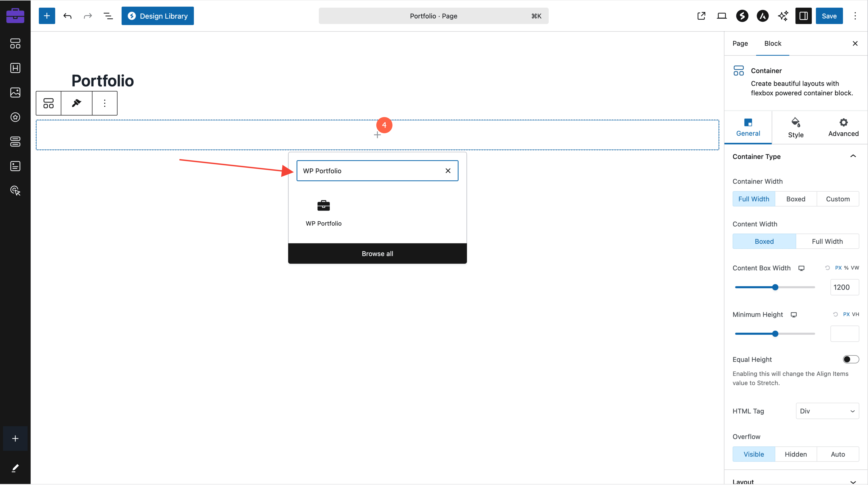Open the HTML Tag Div dropdown

(x=827, y=411)
